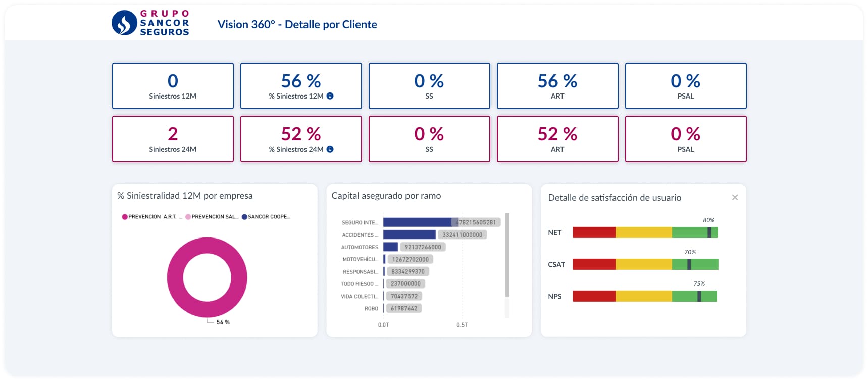The image size is (868, 381).
Task: Click the AUTOMOTORES value label 92137266000
Action: click(423, 247)
